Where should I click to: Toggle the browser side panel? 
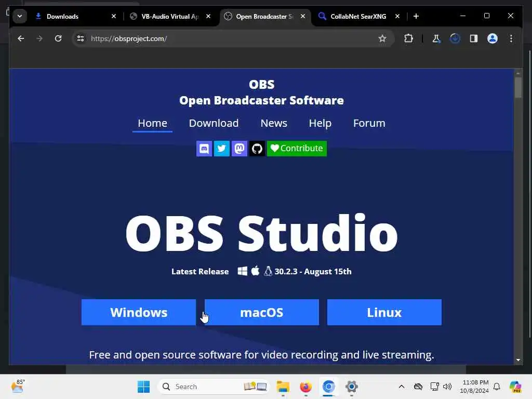(x=474, y=38)
